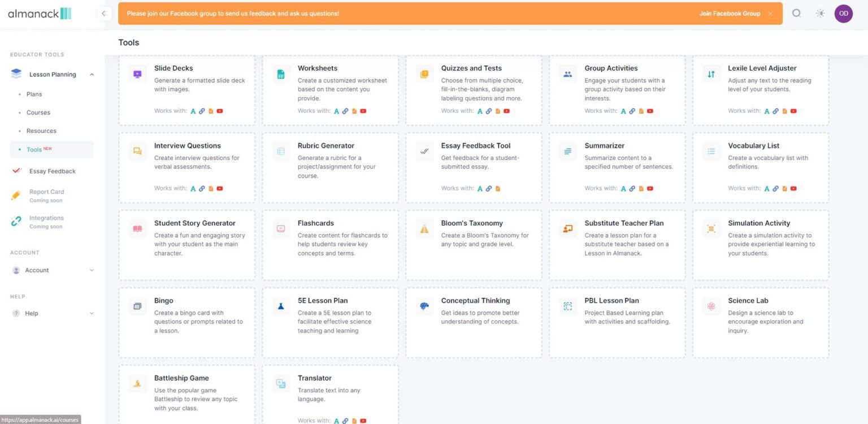Open the Slide Decks tool icon
This screenshot has width=868, height=424.
click(137, 73)
